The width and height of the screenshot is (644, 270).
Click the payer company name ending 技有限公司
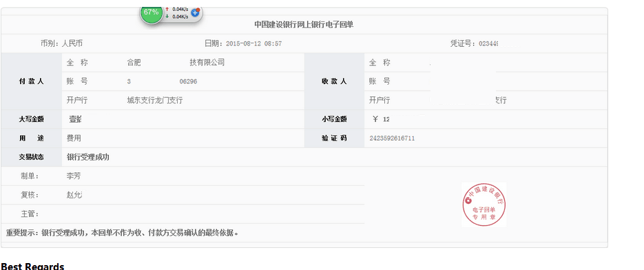[207, 63]
